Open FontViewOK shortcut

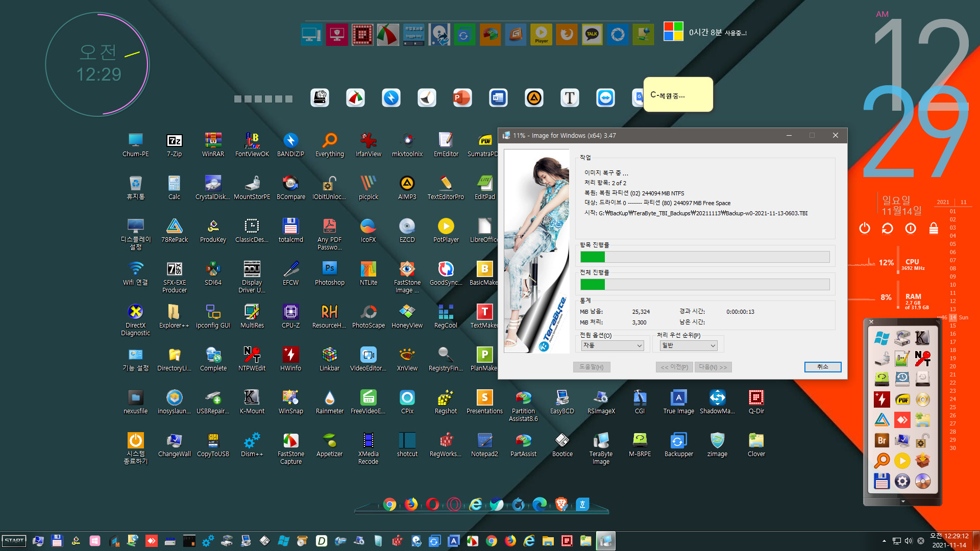(252, 145)
